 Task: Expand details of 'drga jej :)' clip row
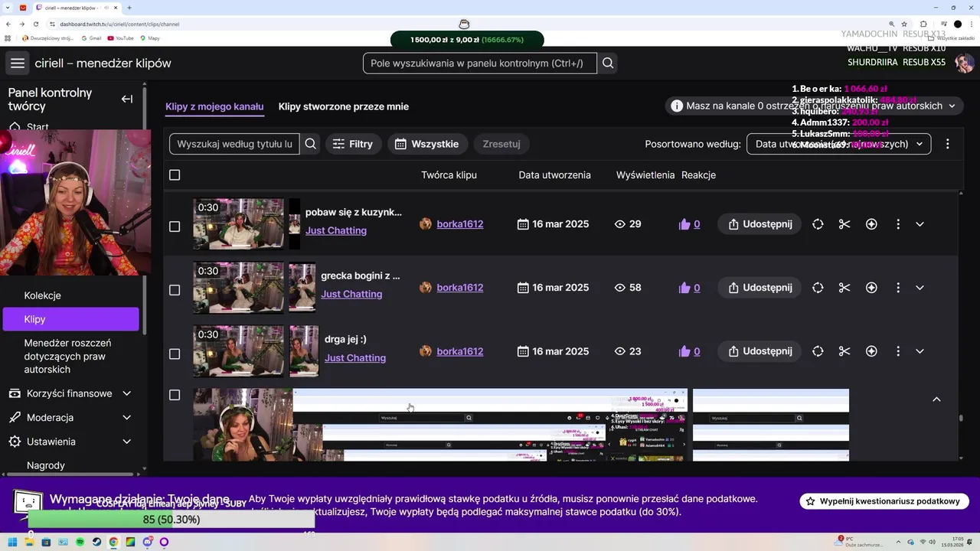[x=920, y=351]
